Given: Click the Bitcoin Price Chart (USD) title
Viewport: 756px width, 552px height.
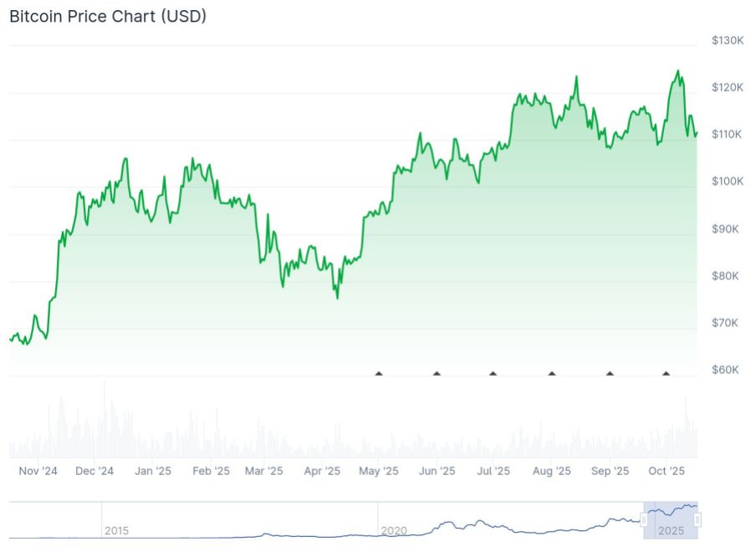Looking at the screenshot, I should coord(108,16).
